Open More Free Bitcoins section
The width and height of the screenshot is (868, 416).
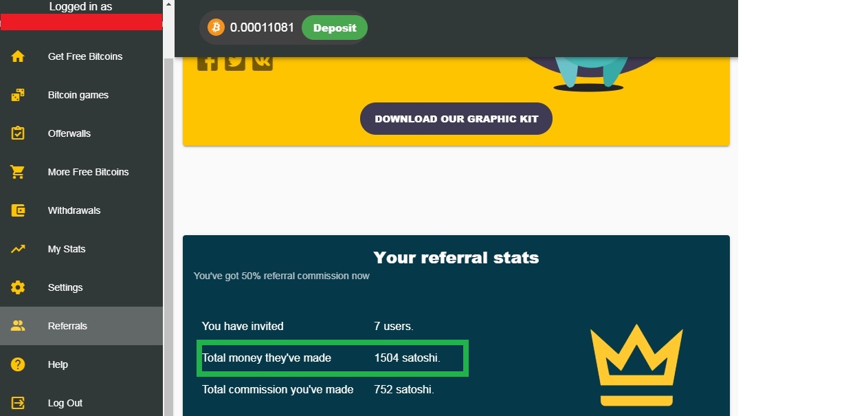tap(88, 172)
